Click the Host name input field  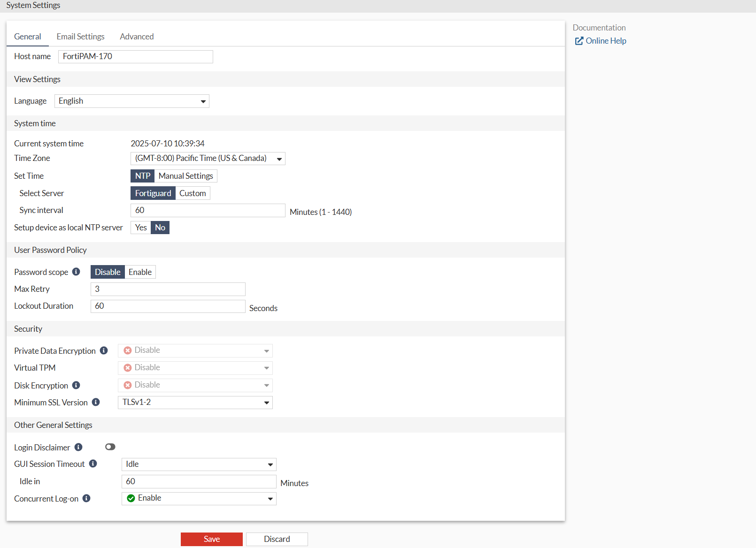(135, 56)
